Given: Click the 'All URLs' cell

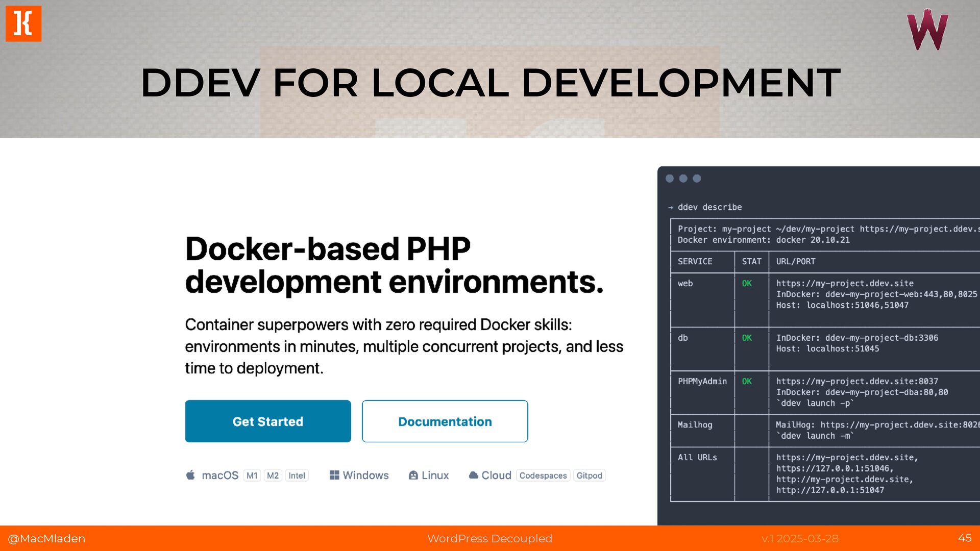Looking at the screenshot, I should [x=697, y=457].
